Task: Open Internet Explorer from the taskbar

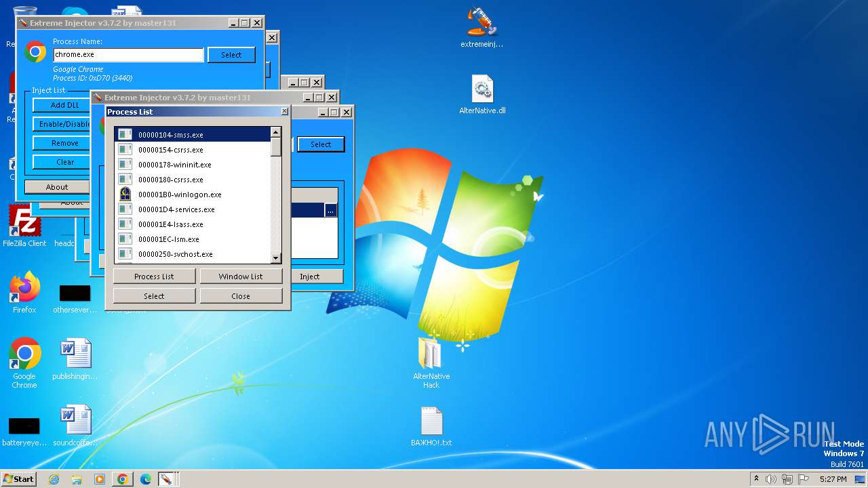Action: (54, 479)
